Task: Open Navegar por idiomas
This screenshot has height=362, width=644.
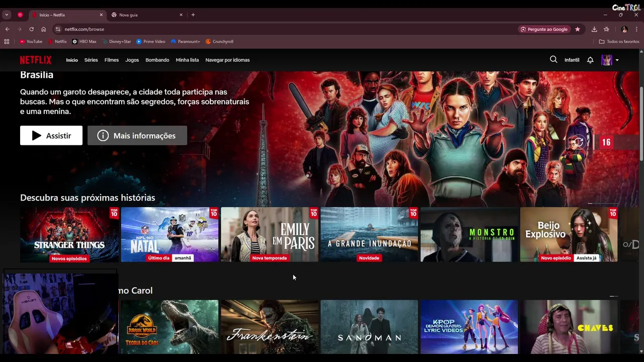Action: [x=227, y=60]
